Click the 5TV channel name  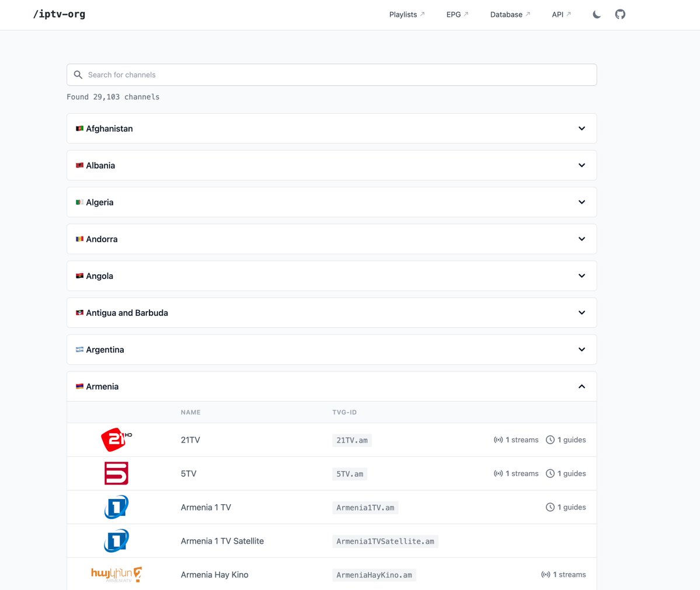coord(189,473)
